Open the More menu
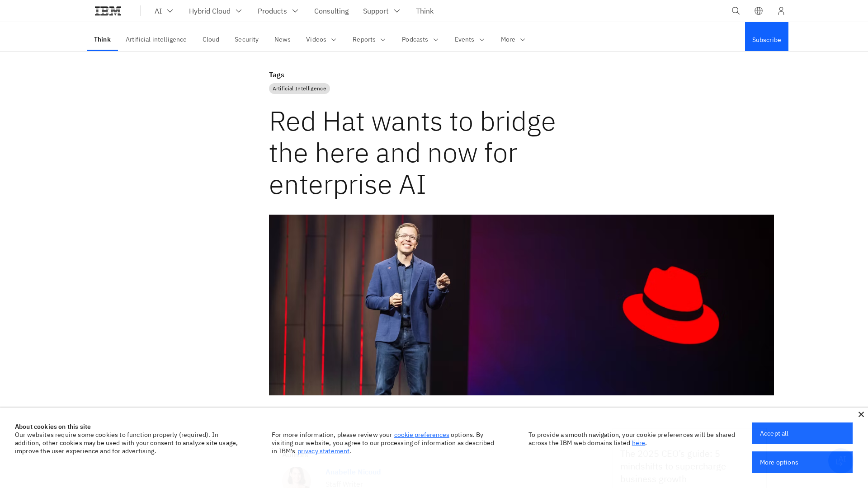868x488 pixels. 513,39
